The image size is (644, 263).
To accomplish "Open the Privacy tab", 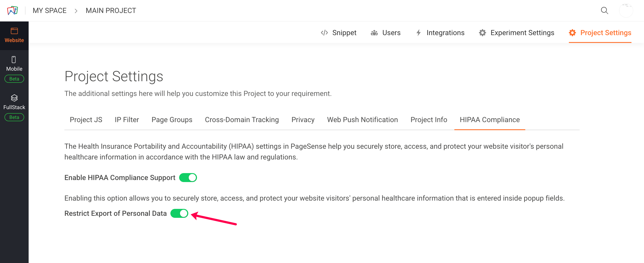I will [x=303, y=119].
